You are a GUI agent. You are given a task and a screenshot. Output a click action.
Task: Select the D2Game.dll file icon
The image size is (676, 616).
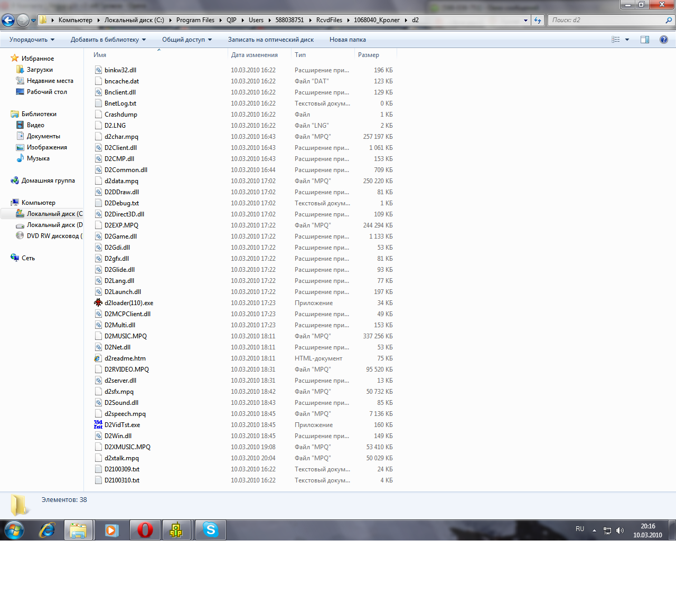click(98, 236)
